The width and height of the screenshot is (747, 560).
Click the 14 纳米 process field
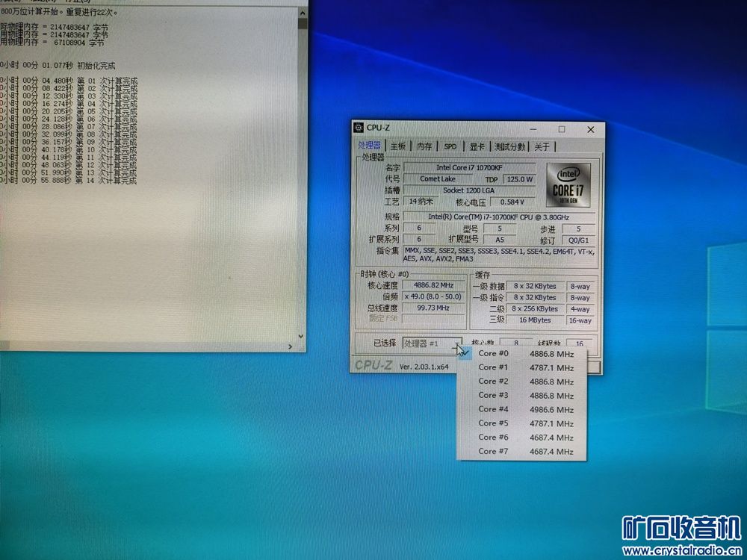[x=421, y=202]
